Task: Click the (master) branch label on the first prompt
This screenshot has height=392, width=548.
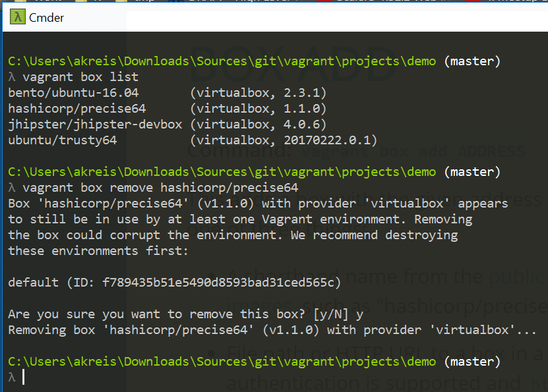Action: tap(472, 61)
